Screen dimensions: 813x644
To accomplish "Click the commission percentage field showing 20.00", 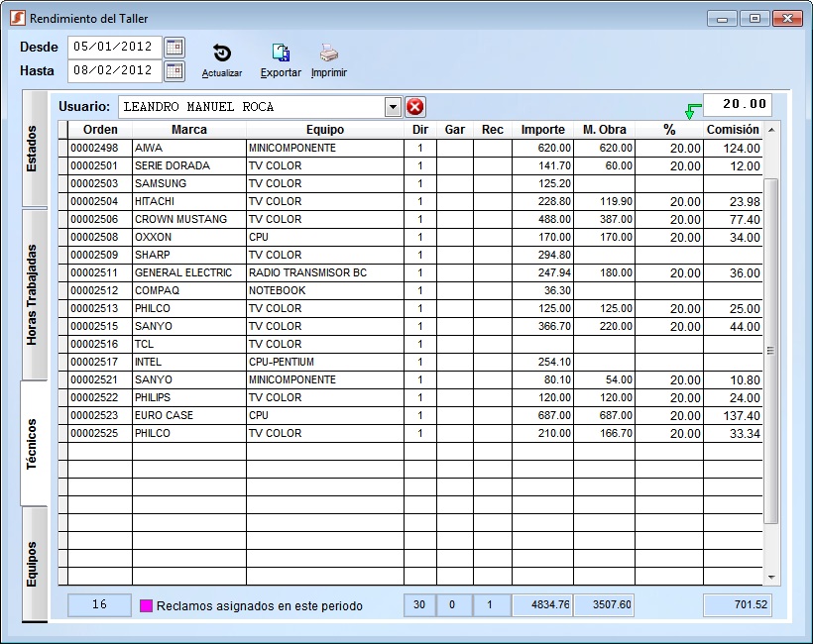I will coord(737,104).
